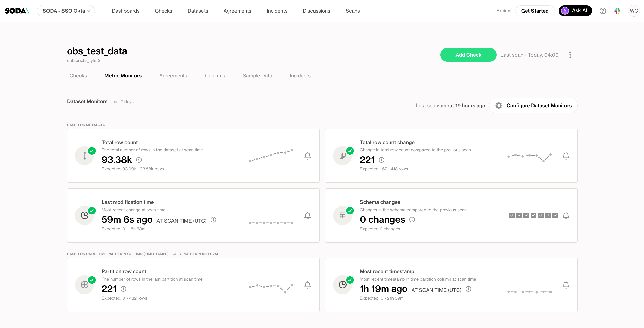
Task: Click info icon beside 0 changes
Action: tap(412, 220)
